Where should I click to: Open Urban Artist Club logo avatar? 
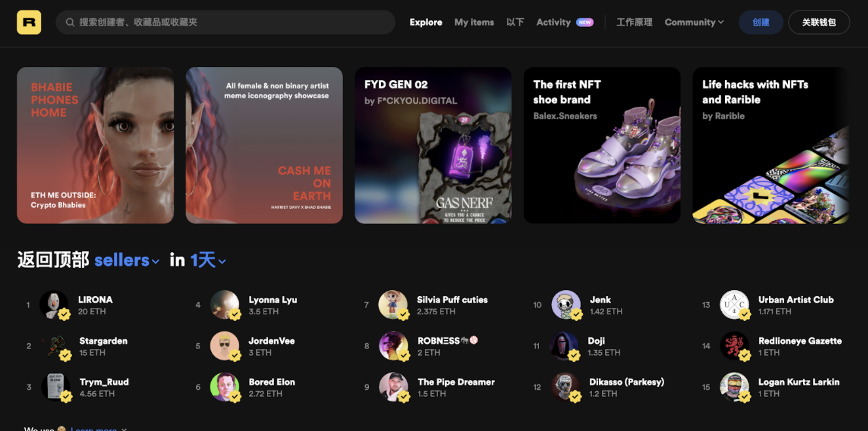pyautogui.click(x=734, y=305)
